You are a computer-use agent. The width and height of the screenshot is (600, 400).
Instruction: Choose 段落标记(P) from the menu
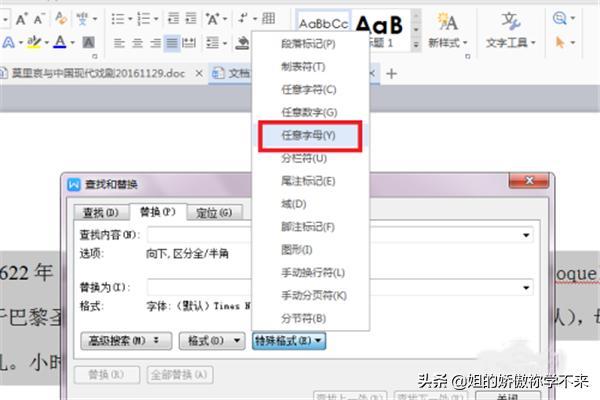pos(310,44)
